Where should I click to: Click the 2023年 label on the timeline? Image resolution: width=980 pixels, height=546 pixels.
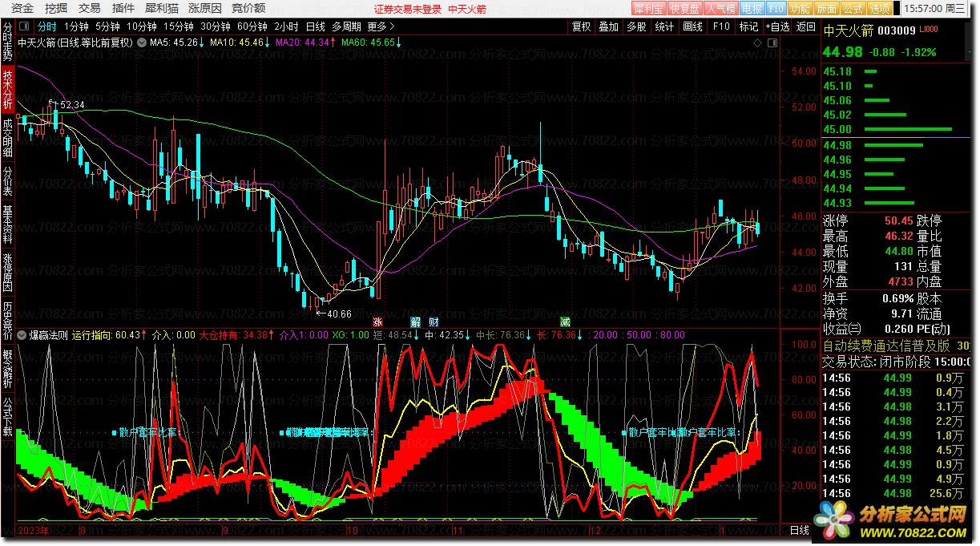point(33,531)
